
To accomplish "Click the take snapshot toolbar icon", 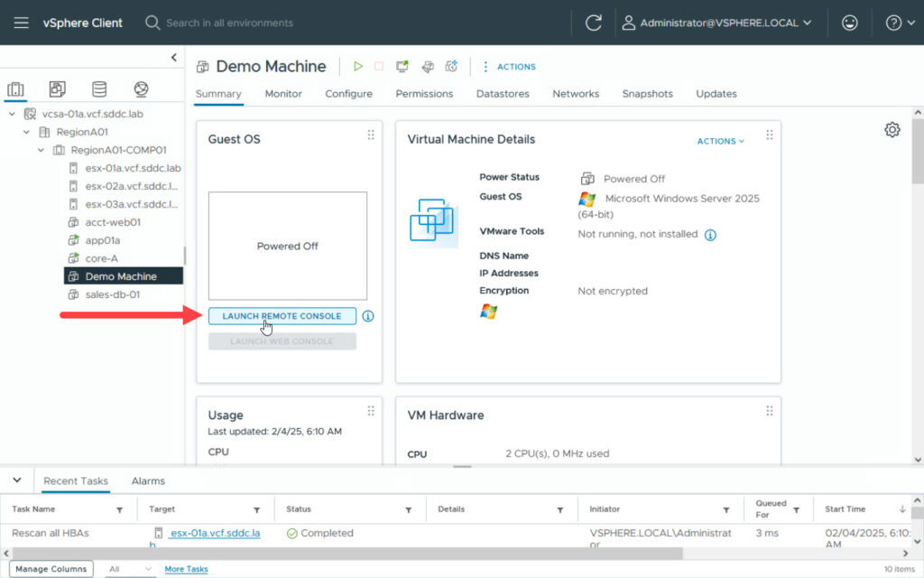I will (451, 66).
